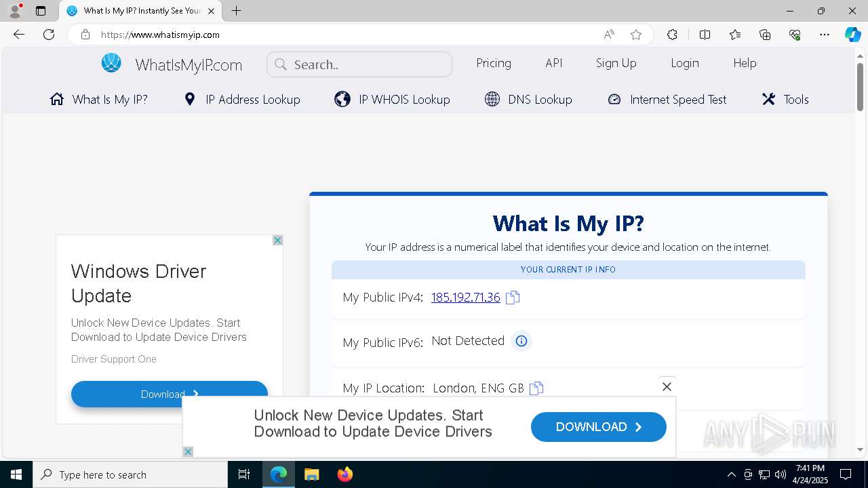Open Settings and more ellipsis menu
The image size is (868, 488).
pos(825,35)
